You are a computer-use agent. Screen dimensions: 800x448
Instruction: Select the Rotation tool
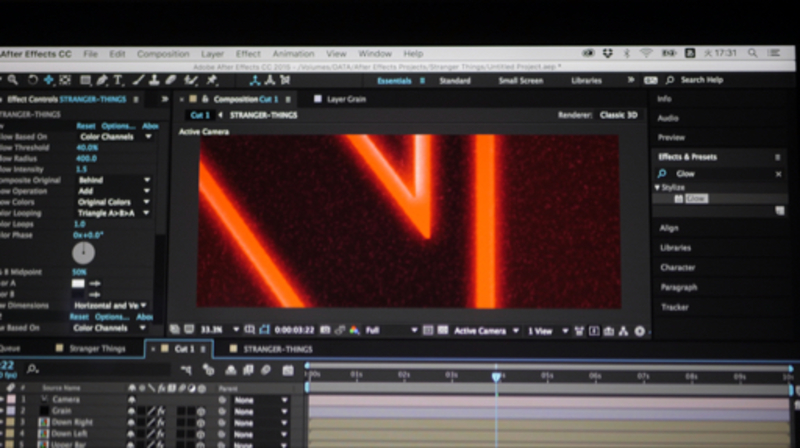point(33,80)
